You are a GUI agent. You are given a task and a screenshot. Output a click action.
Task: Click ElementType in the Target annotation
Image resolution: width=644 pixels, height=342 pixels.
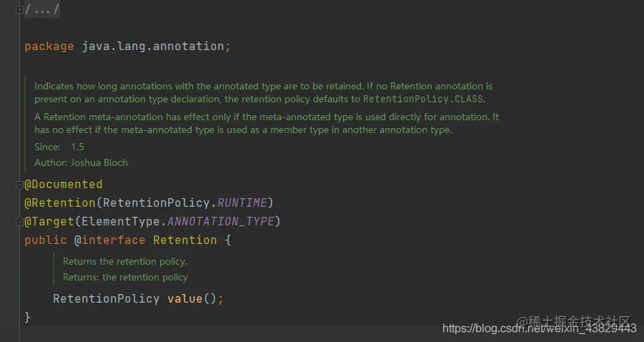[x=120, y=221]
